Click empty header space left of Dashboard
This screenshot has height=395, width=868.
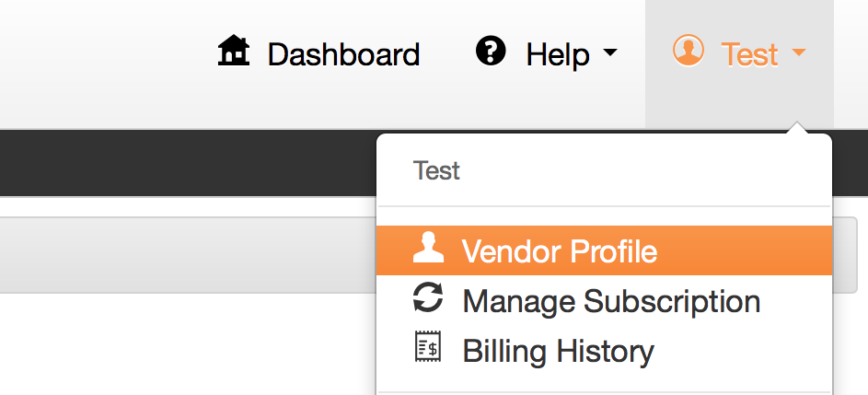105,64
